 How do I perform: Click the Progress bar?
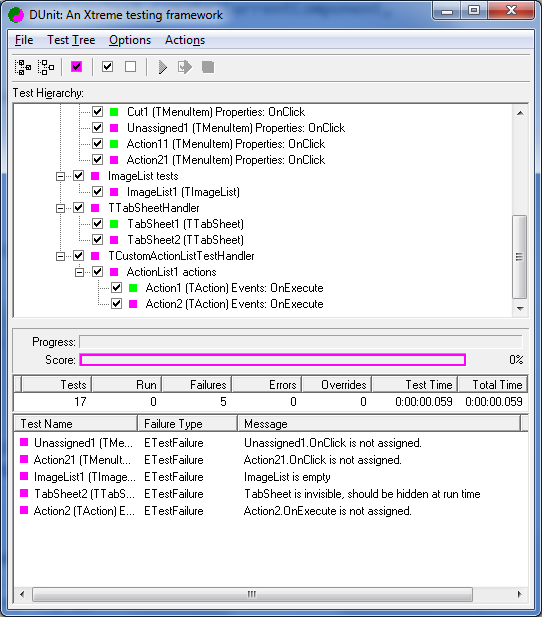301,342
